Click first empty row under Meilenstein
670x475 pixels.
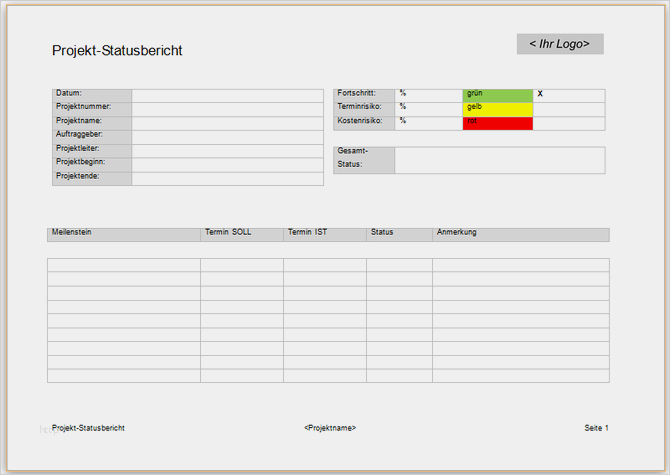coord(124,265)
